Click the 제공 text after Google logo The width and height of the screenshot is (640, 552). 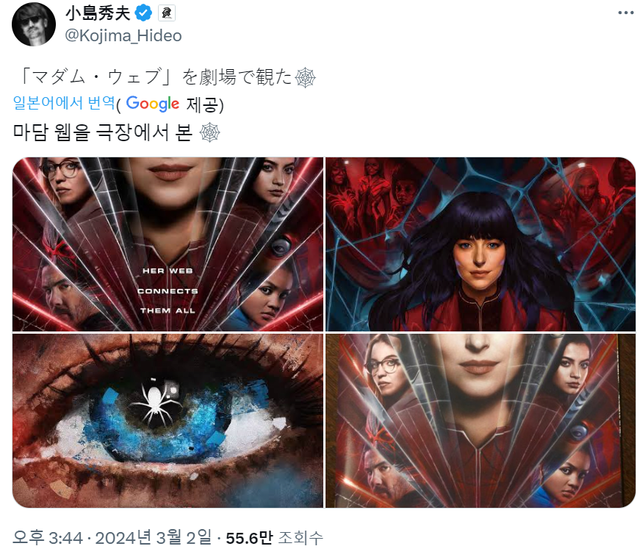[x=203, y=105]
